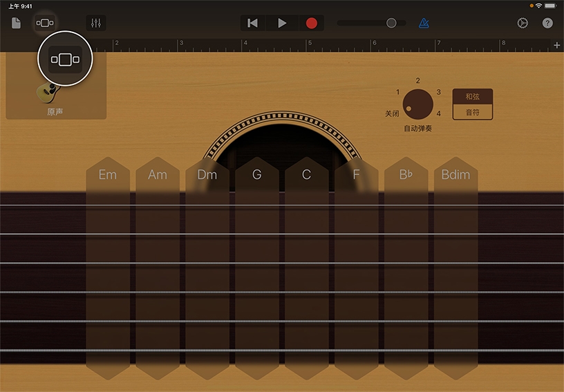Turn the 自动弹奏 autoplay knob
The width and height of the screenshot is (564, 392).
point(417,104)
